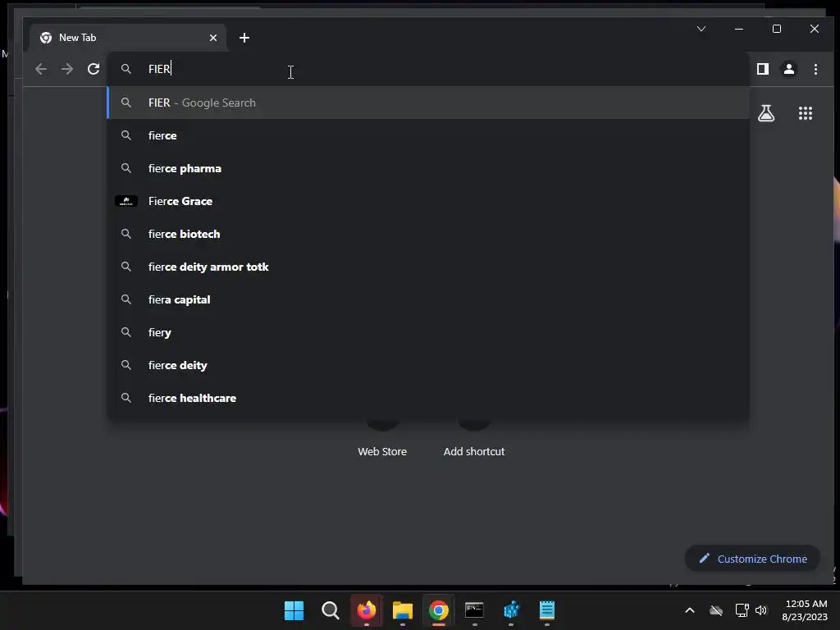Open network status tray icon
This screenshot has height=630, width=840.
pos(742,610)
